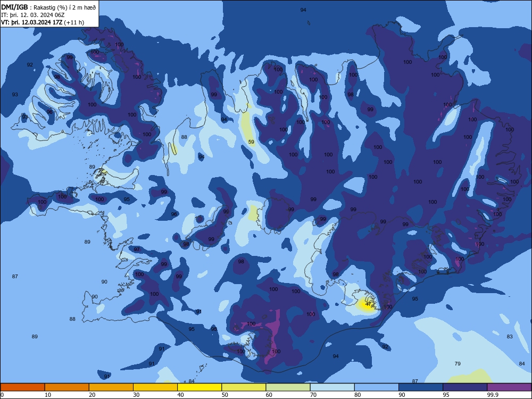Pick the 50–60% pale yellow legend swatch
532x399 pixels.
click(244, 387)
